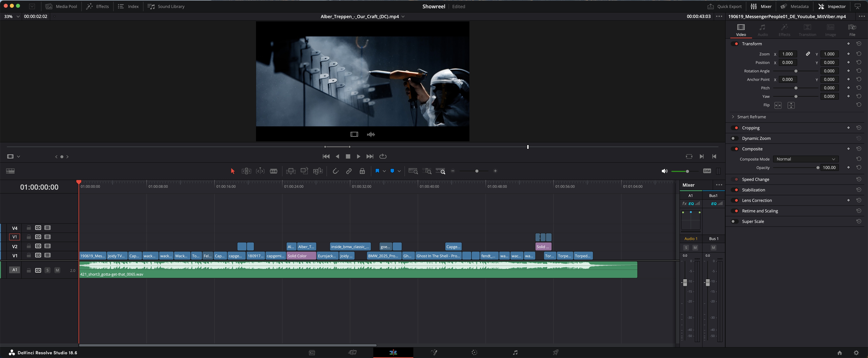Image resolution: width=868 pixels, height=358 pixels.
Task: Switch to Inspector Audio tab
Action: [763, 30]
